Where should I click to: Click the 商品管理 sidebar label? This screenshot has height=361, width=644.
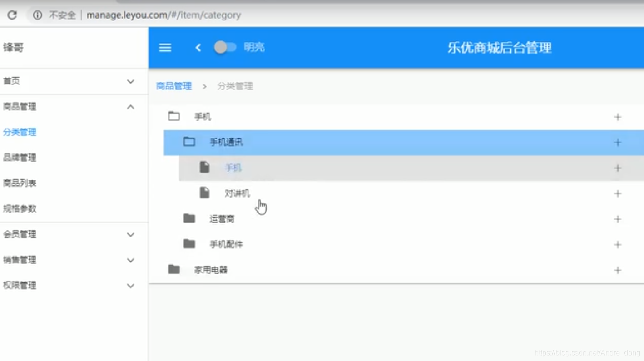point(20,107)
